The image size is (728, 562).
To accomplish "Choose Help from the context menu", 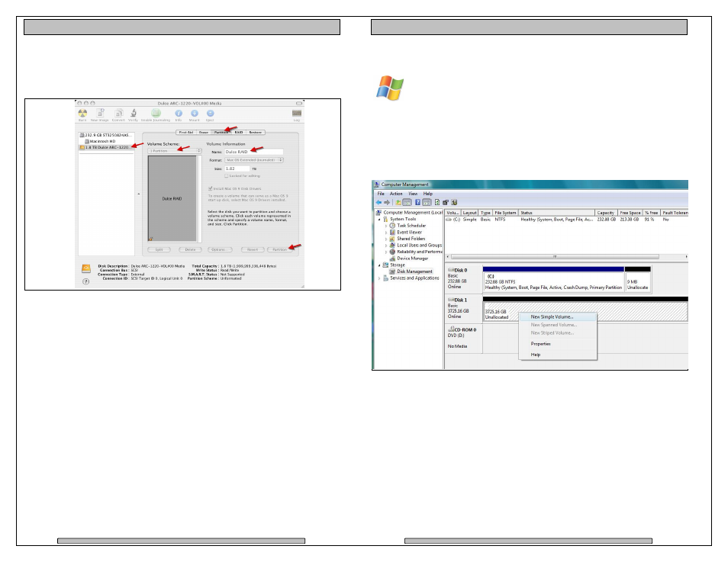I will [x=558, y=355].
